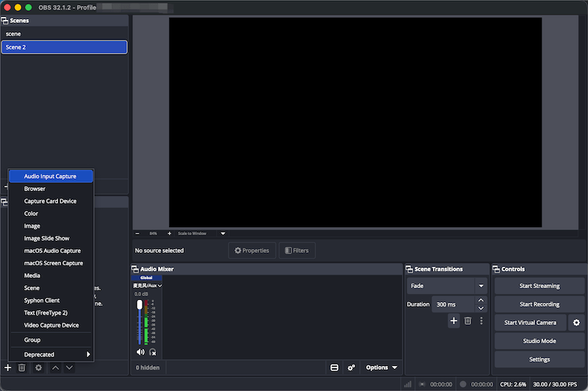Choose Scene source from menu
This screenshot has width=588, height=391.
pos(51,288)
